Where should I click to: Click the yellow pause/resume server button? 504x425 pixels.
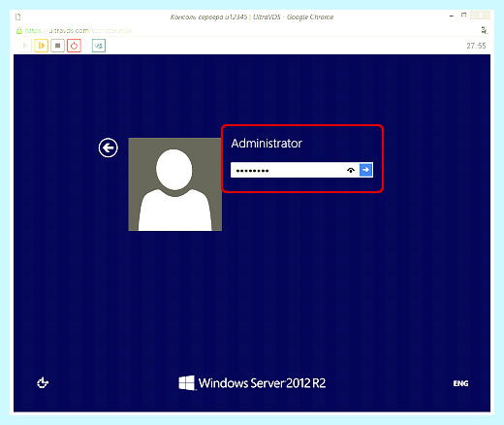pos(42,46)
